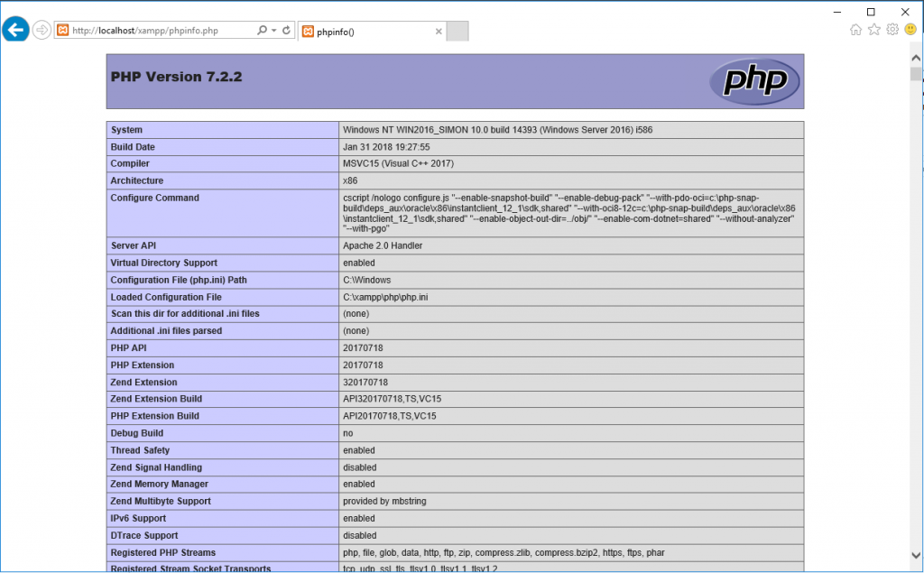This screenshot has height=573, width=924.
Task: Click "Zend Signal Handling" label
Action: point(156,467)
